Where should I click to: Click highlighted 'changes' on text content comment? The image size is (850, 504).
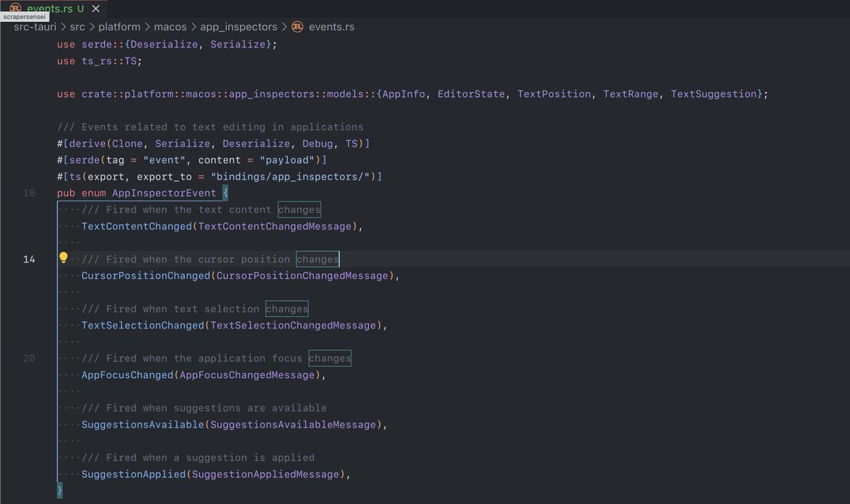(x=300, y=210)
